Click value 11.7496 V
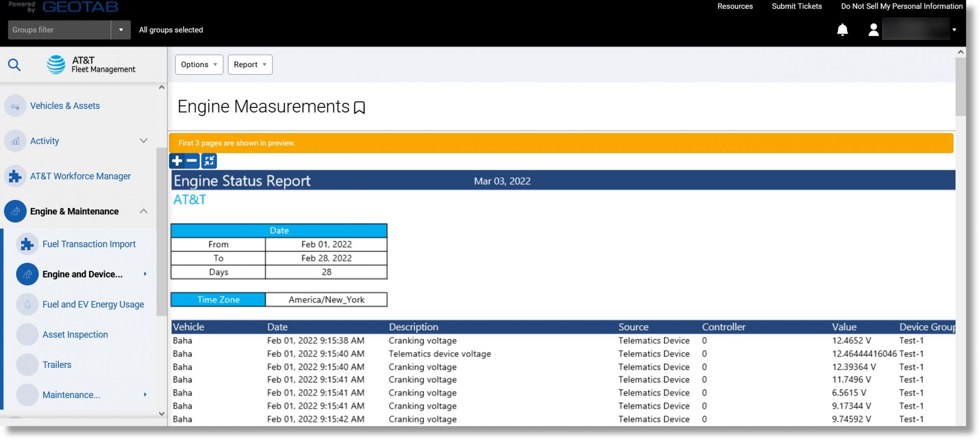The height and width of the screenshot is (440, 980). [x=851, y=380]
